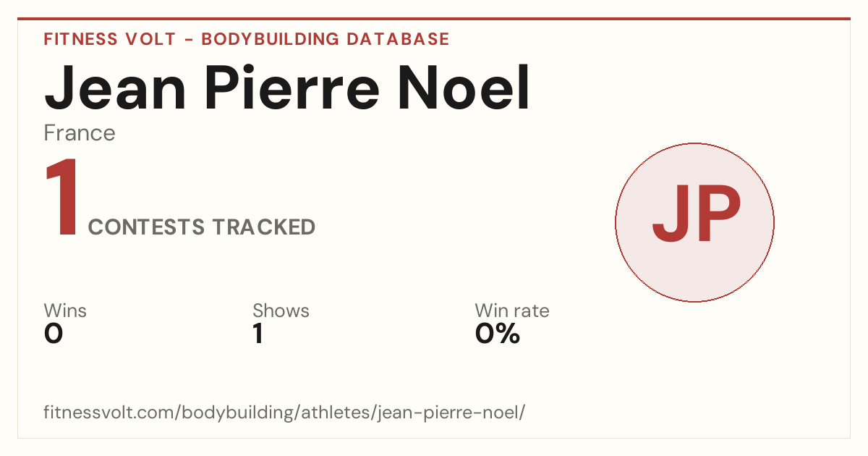Click the large red number 1
The image size is (868, 456).
pos(62,198)
